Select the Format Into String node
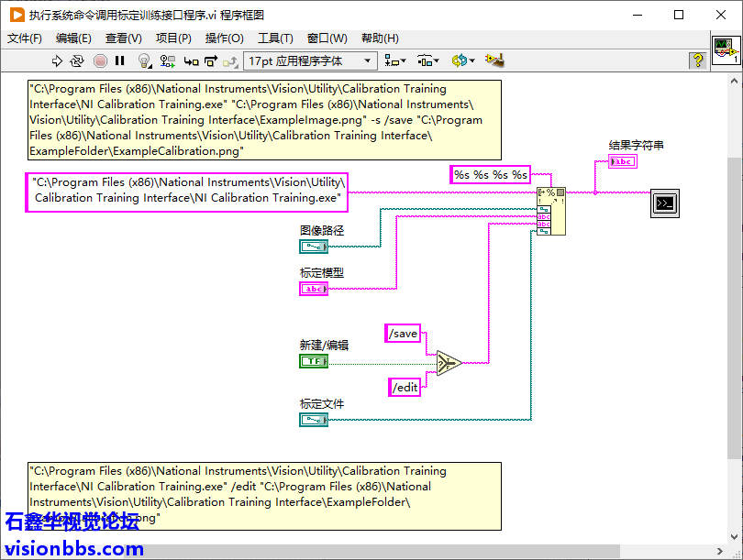The width and height of the screenshot is (743, 560). point(551,211)
